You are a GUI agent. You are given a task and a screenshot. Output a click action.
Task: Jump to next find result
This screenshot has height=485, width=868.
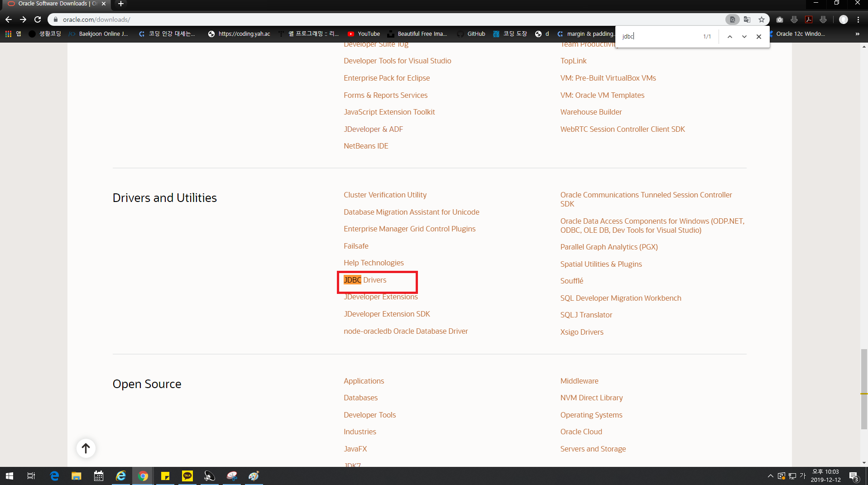(744, 37)
